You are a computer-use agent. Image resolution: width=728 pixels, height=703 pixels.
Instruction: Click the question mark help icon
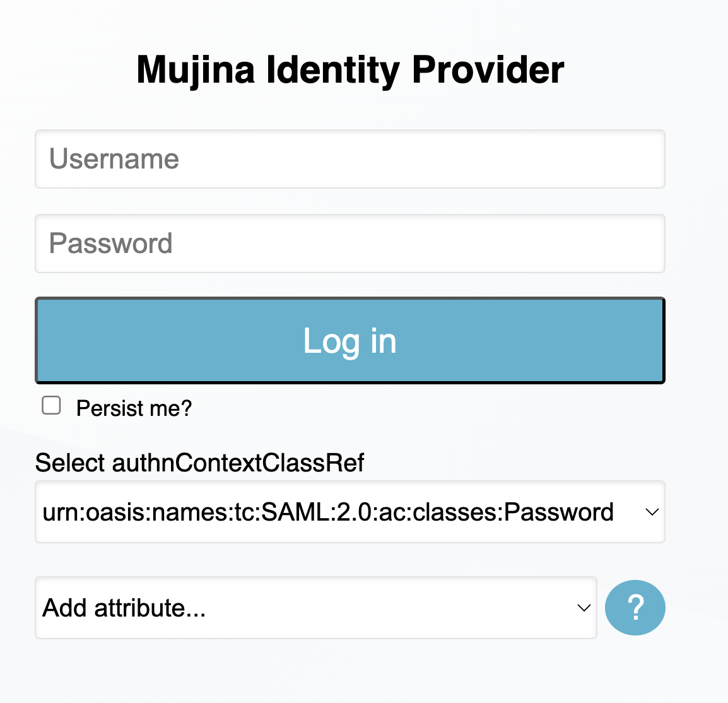[635, 608]
